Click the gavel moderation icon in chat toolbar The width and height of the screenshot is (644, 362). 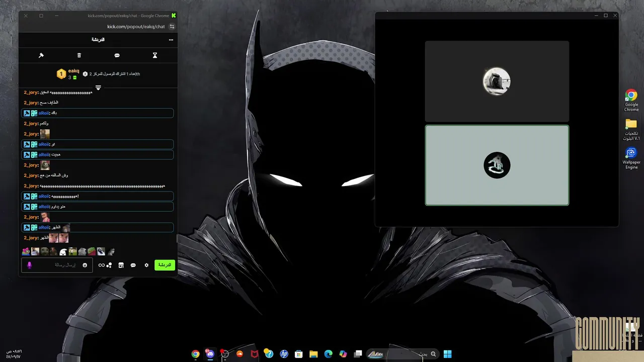(41, 55)
